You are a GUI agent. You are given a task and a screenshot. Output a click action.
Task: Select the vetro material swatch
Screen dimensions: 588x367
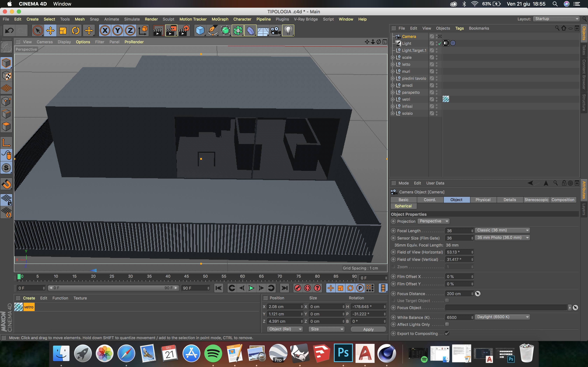click(19, 307)
